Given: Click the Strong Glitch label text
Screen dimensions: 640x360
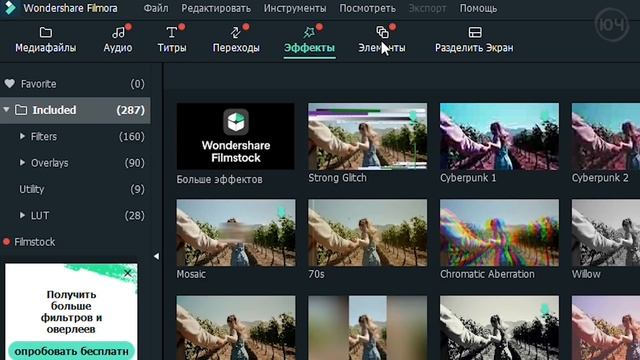Looking at the screenshot, I should pyautogui.click(x=337, y=178).
